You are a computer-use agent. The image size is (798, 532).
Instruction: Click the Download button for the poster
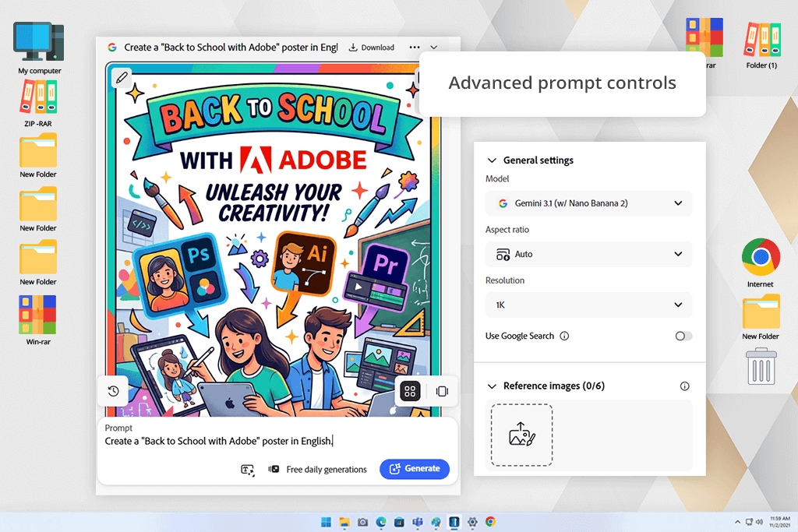(x=372, y=48)
